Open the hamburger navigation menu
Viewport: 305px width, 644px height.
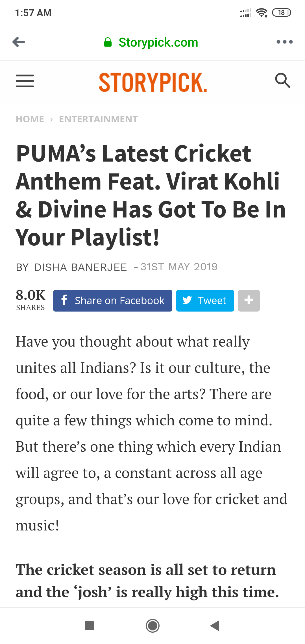[25, 81]
